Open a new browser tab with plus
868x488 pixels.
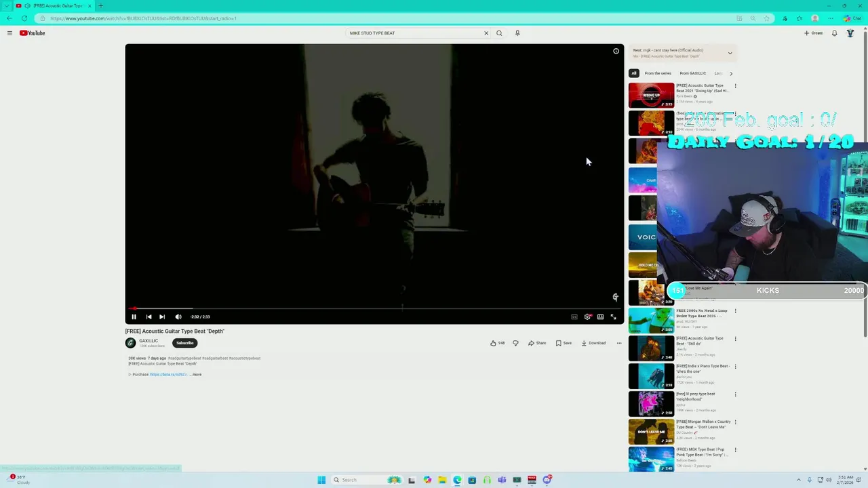point(100,5)
